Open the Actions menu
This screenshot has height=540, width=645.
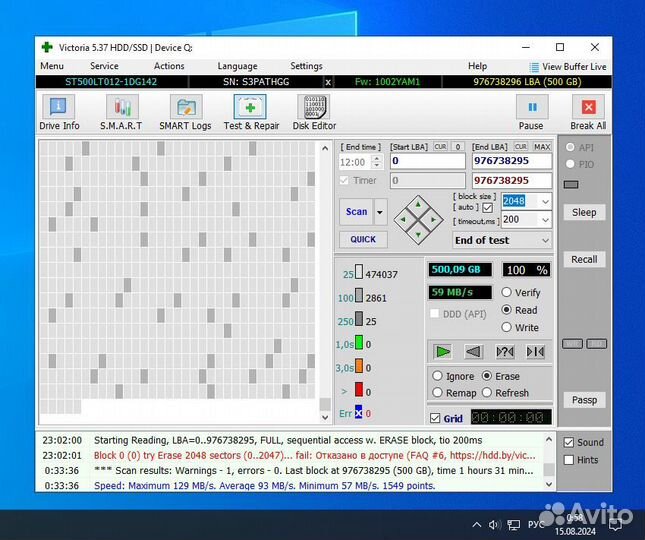(x=169, y=66)
